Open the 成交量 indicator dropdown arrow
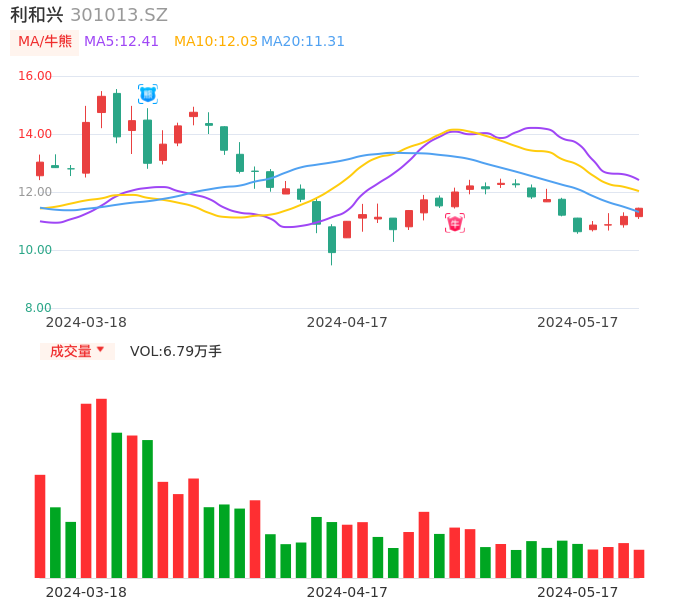This screenshot has height=606, width=686. 100,350
